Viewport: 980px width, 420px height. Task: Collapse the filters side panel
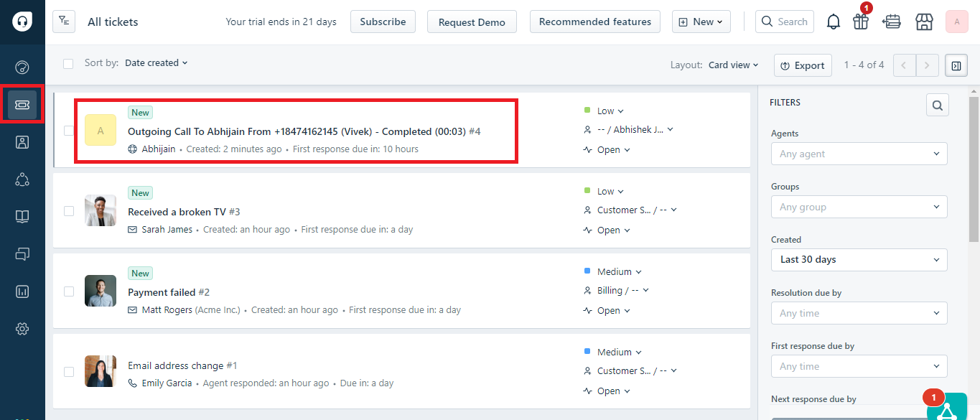(956, 65)
